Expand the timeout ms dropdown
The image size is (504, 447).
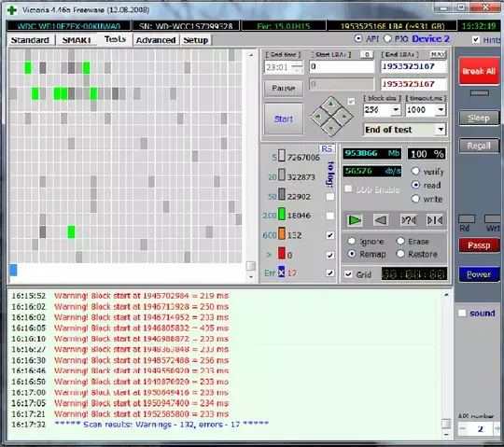point(441,110)
